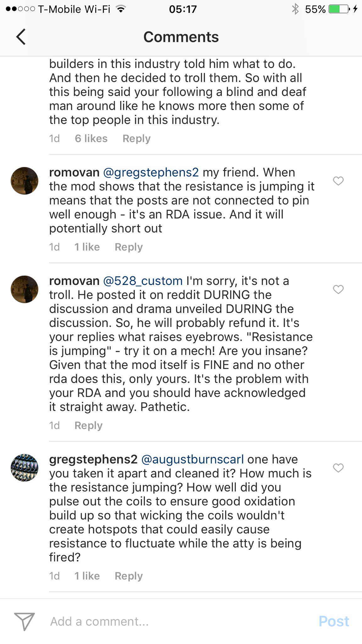Open the @gregstephens2 mention link
This screenshot has width=362, height=644.
151,172
